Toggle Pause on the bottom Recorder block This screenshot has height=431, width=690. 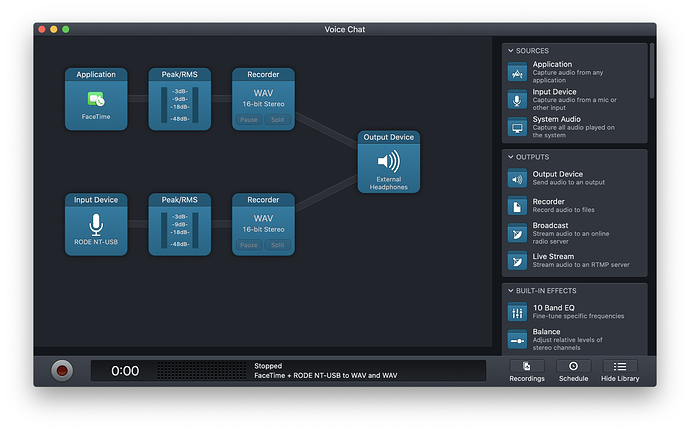[249, 245]
